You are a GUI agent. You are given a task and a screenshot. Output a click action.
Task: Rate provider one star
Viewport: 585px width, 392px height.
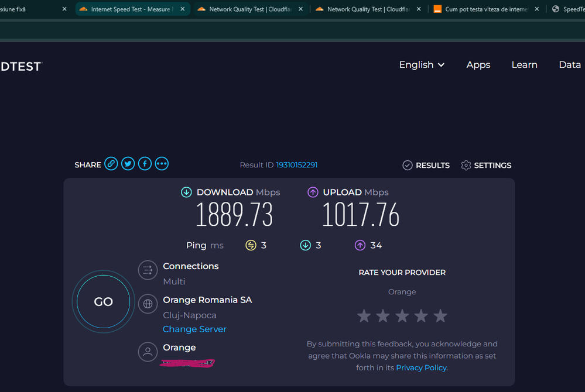click(364, 316)
